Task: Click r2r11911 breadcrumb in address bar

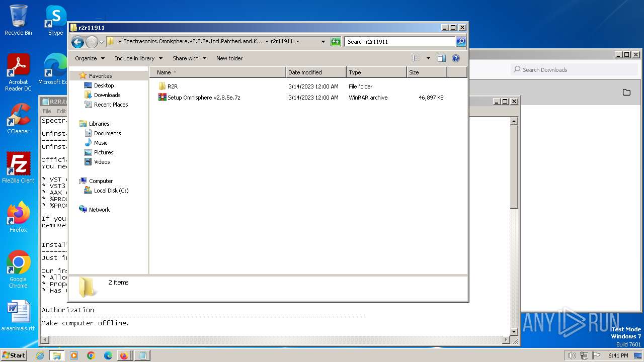Action: click(x=282, y=42)
